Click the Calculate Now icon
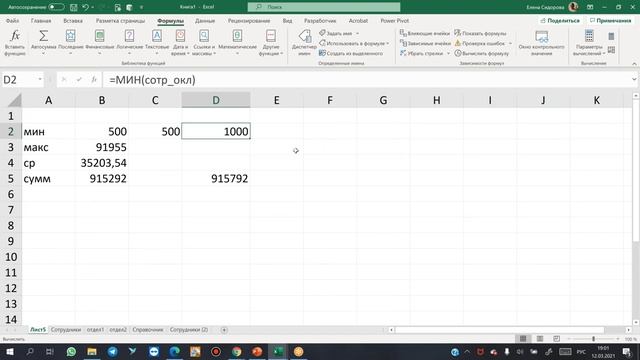This screenshot has height=360, width=640. [x=611, y=36]
